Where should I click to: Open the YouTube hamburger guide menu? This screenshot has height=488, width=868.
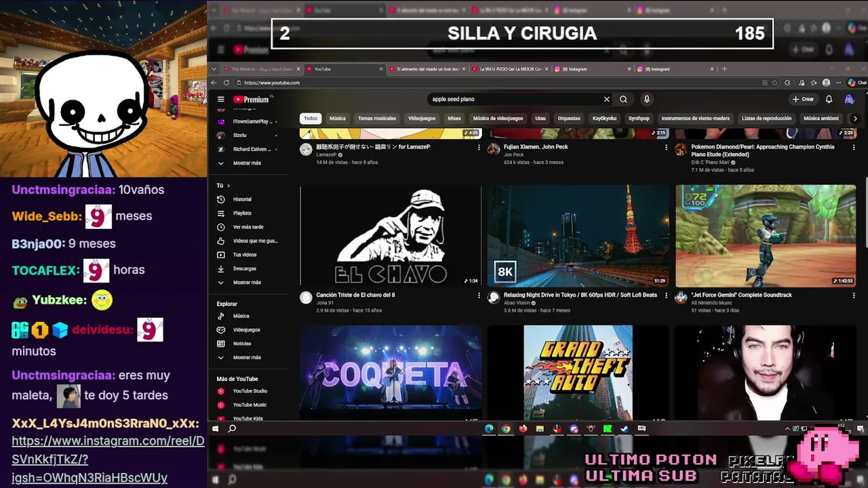click(x=220, y=99)
